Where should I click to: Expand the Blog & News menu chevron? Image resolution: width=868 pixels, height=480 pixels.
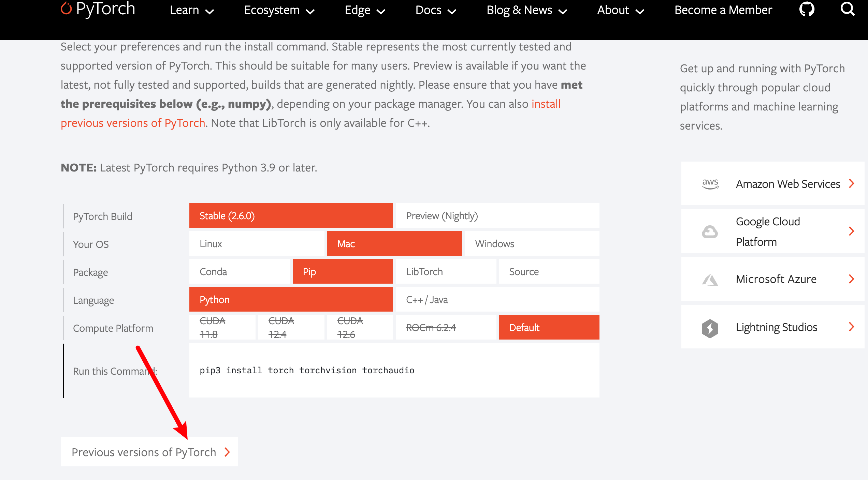[563, 12]
